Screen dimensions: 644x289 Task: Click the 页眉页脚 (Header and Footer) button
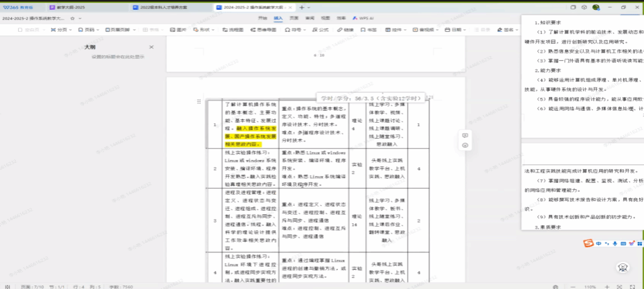118,30
